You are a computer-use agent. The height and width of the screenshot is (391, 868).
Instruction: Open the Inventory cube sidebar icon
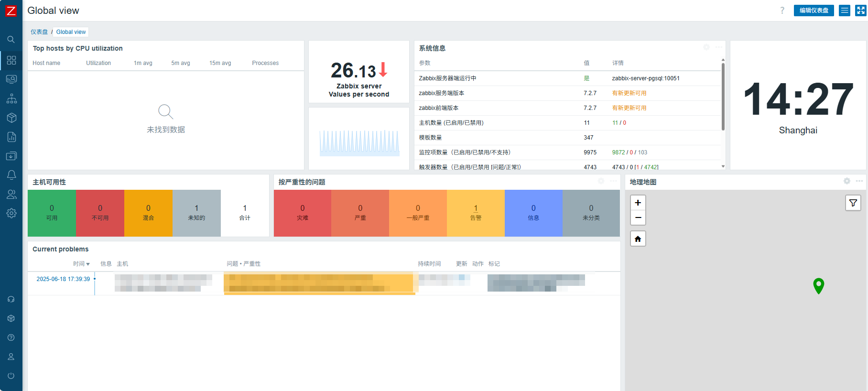click(x=11, y=118)
